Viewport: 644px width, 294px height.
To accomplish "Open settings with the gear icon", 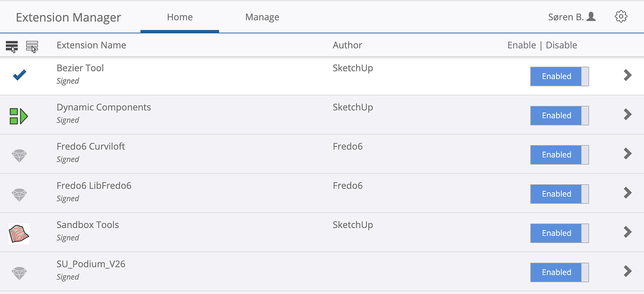I will pyautogui.click(x=621, y=17).
